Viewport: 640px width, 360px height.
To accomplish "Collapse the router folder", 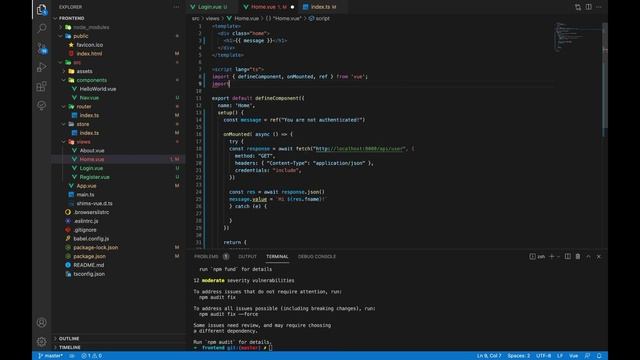I will point(64,107).
